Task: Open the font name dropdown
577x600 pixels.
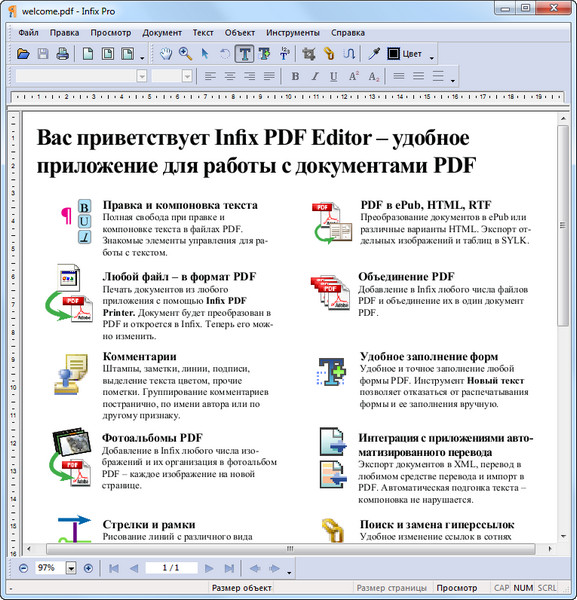Action: point(142,76)
